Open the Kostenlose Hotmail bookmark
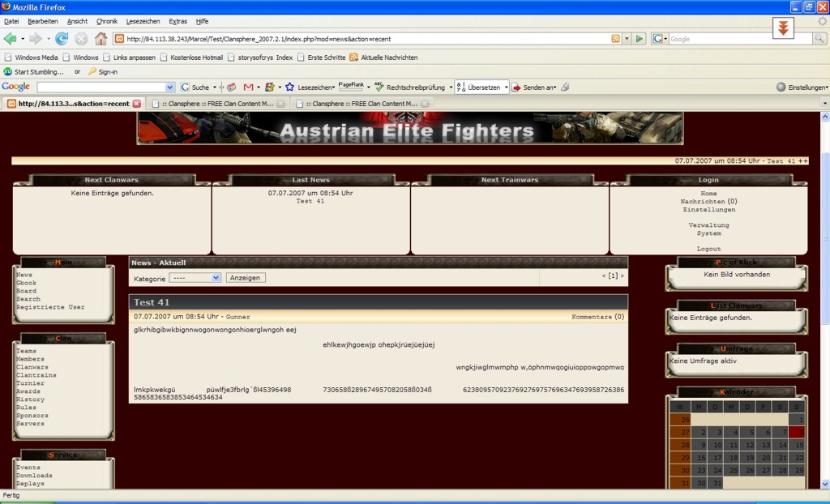 tap(191, 58)
